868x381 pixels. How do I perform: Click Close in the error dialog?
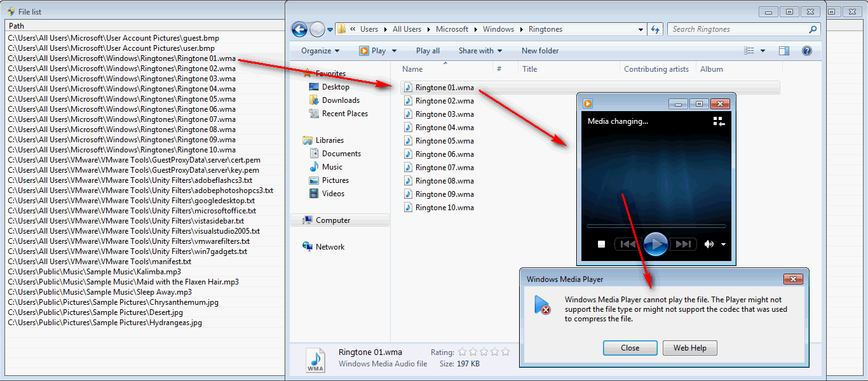tap(630, 348)
